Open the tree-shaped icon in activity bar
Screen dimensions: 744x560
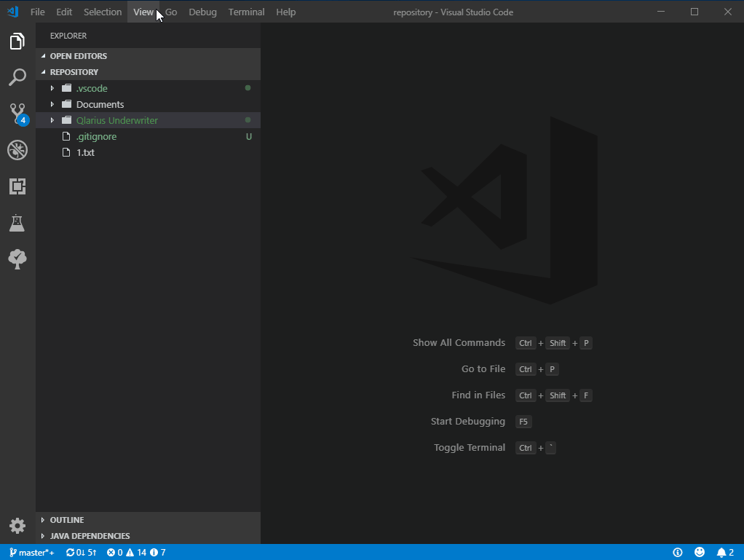tap(17, 259)
